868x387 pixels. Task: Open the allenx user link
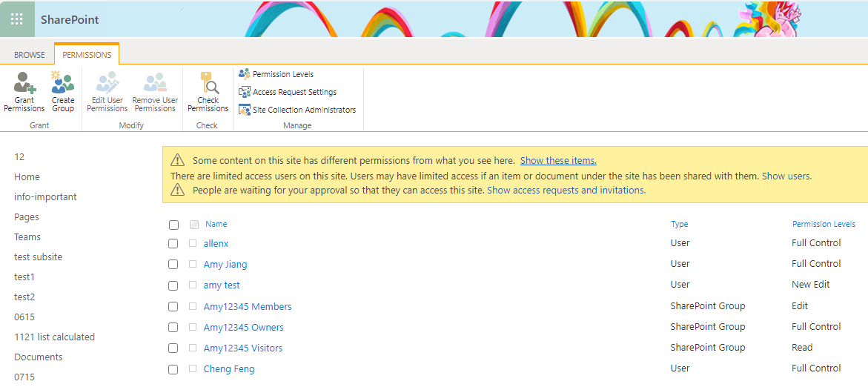216,244
